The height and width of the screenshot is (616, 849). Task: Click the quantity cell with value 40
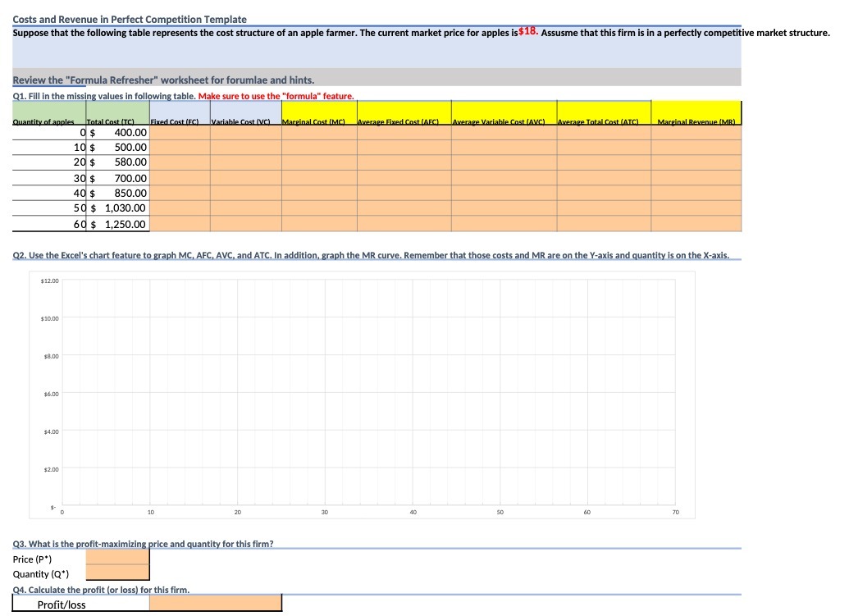pos(49,194)
